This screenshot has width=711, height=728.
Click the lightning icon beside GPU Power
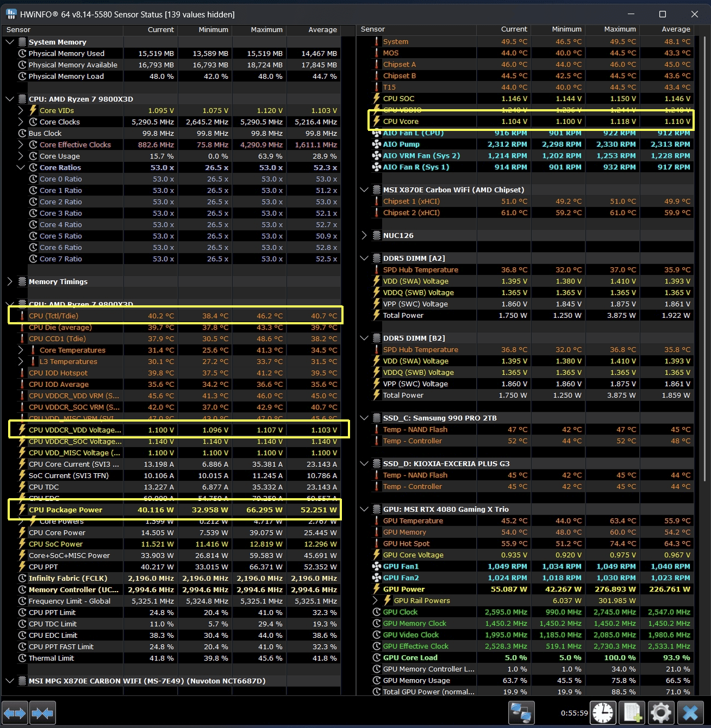coord(376,589)
